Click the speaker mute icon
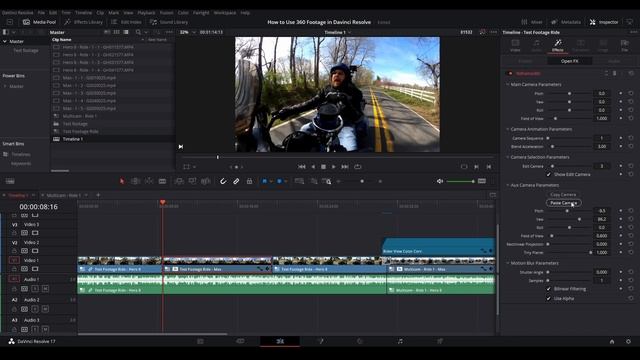This screenshot has width=640, height=360. 440,181
